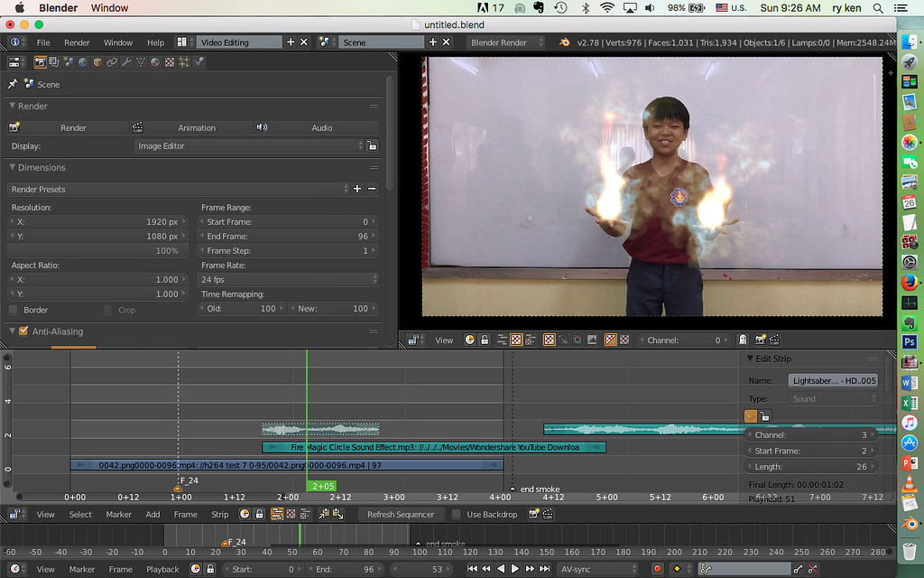
Task: Select the Histogram display mode icon
Action: 592,340
